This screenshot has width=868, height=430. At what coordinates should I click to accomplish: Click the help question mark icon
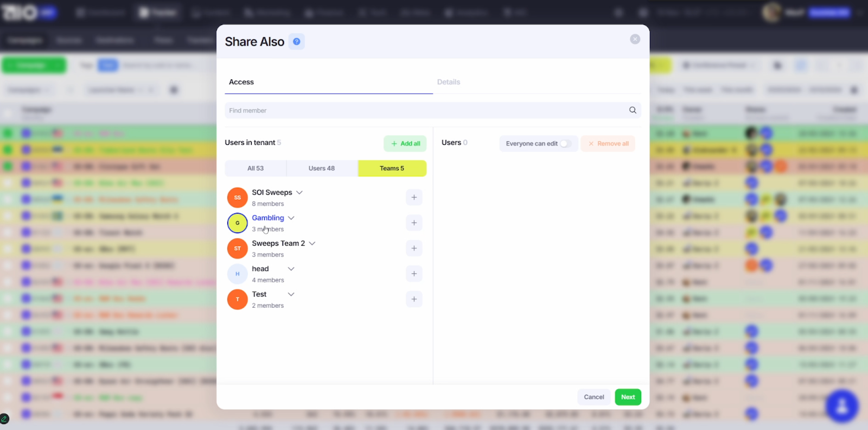[x=296, y=42]
